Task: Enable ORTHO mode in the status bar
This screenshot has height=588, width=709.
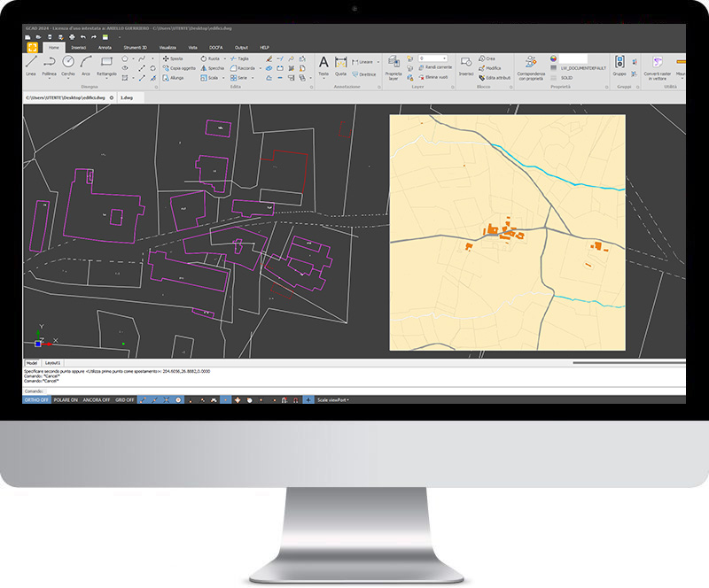Action: [x=35, y=400]
